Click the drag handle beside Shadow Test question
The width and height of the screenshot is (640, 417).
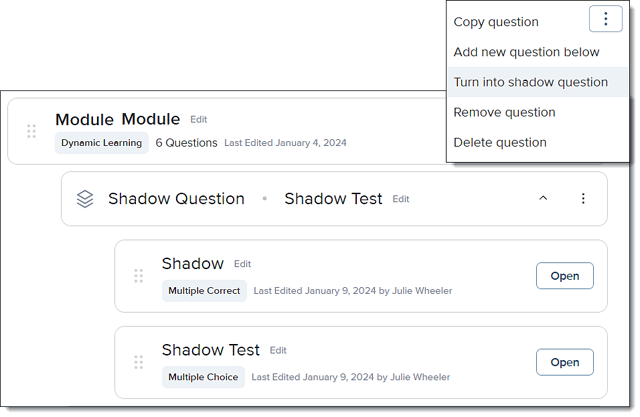(139, 362)
